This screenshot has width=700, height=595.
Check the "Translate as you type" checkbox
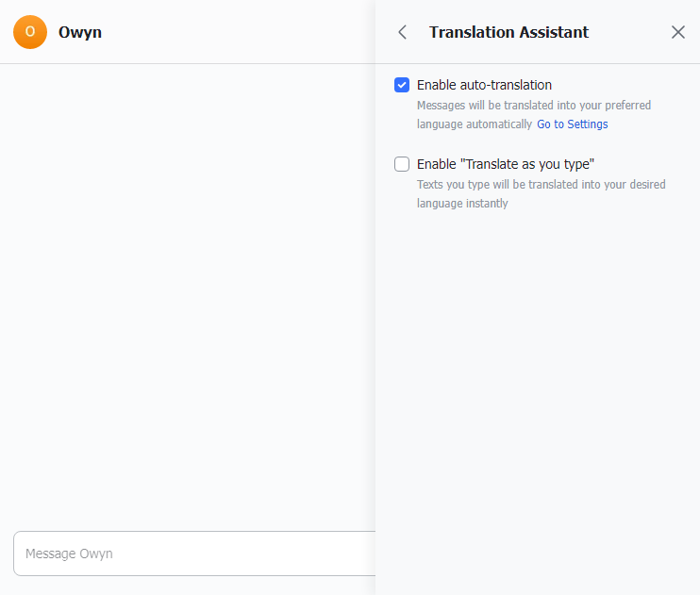coord(402,164)
